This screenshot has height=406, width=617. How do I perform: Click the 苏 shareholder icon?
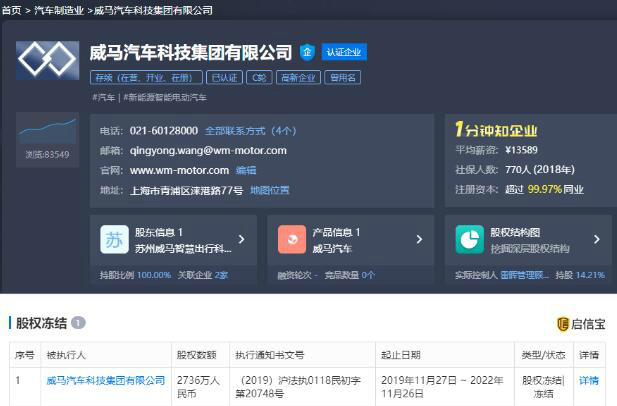coord(114,239)
